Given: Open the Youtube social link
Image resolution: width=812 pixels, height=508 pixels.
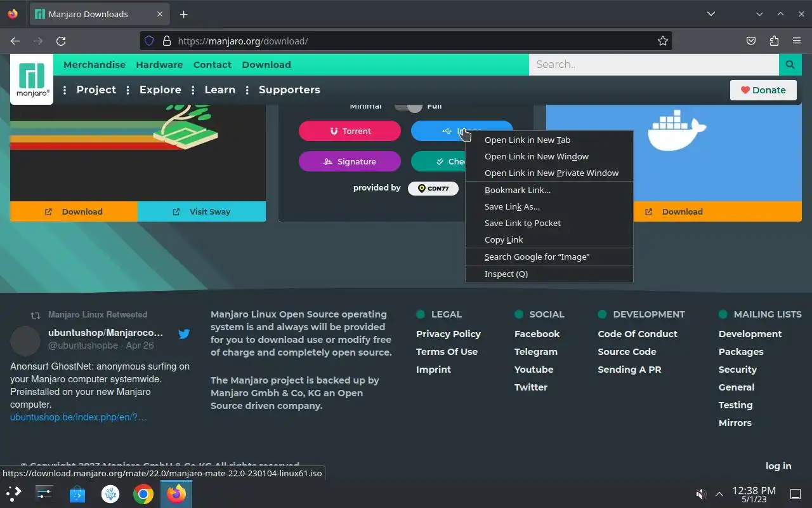Looking at the screenshot, I should click(x=534, y=370).
